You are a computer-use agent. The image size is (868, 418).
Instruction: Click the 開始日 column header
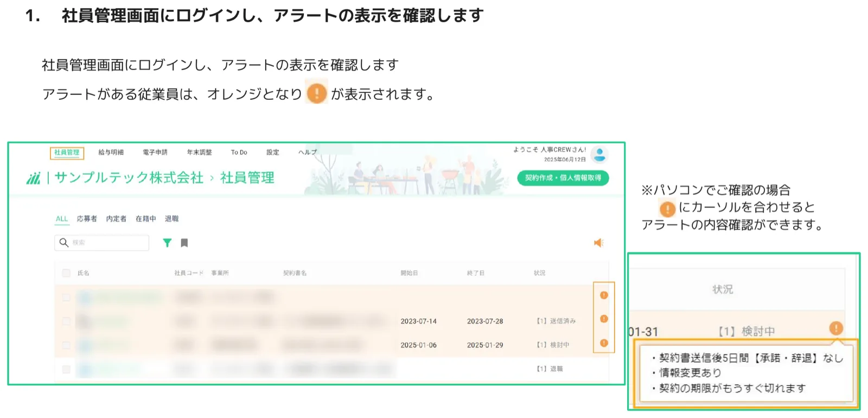(409, 273)
